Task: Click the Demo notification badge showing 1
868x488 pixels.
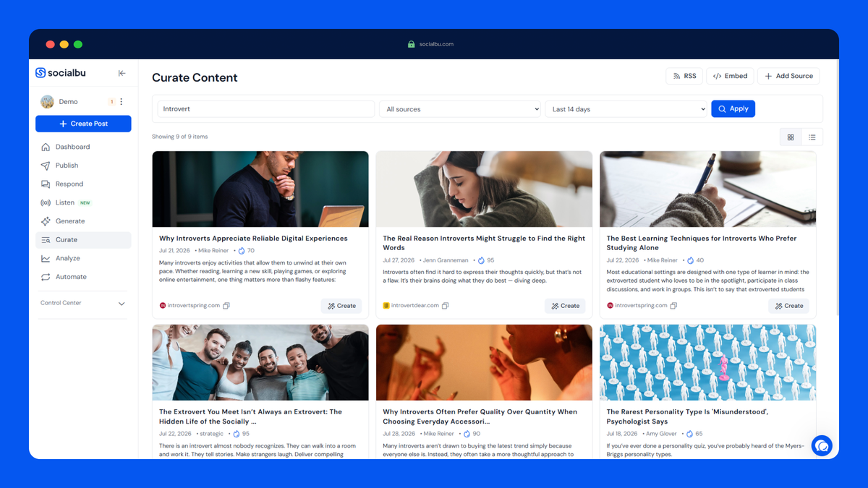Action: tap(111, 102)
